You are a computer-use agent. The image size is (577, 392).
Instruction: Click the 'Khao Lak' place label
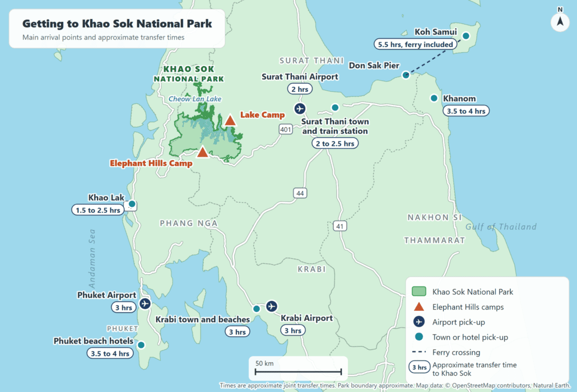[x=106, y=198]
